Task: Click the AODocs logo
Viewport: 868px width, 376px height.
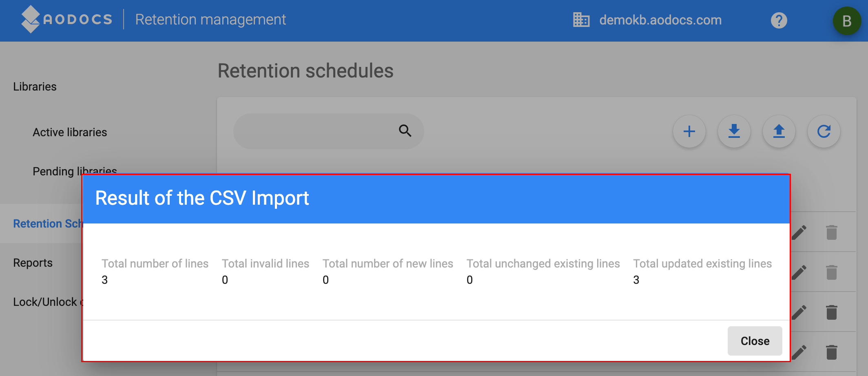Action: point(67,19)
